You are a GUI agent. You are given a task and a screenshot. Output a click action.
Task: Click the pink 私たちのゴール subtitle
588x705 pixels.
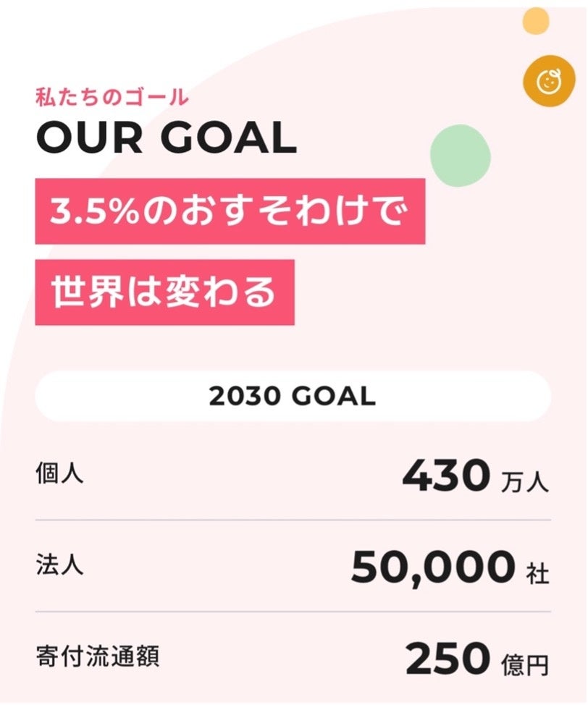click(112, 96)
